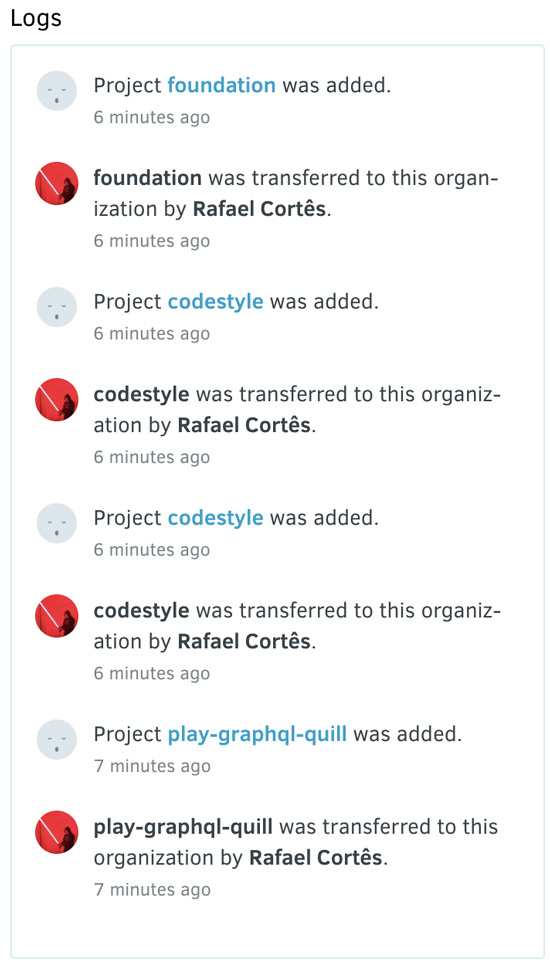Click bold foundation name in transfer entry

coord(147,178)
